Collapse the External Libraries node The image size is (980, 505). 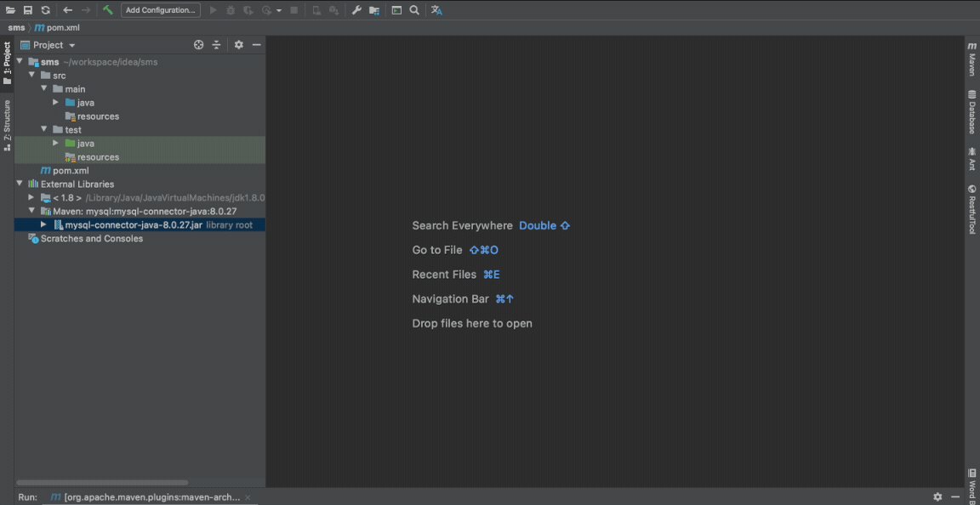pos(20,184)
